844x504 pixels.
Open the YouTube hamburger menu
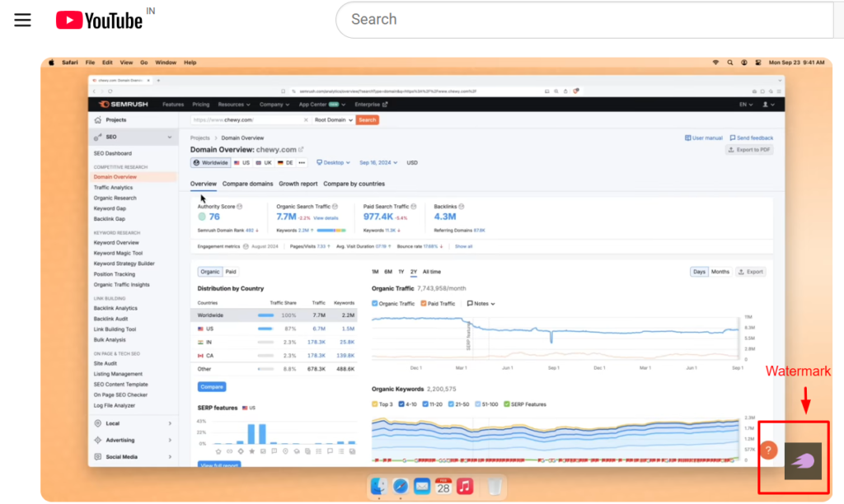pos(22,20)
